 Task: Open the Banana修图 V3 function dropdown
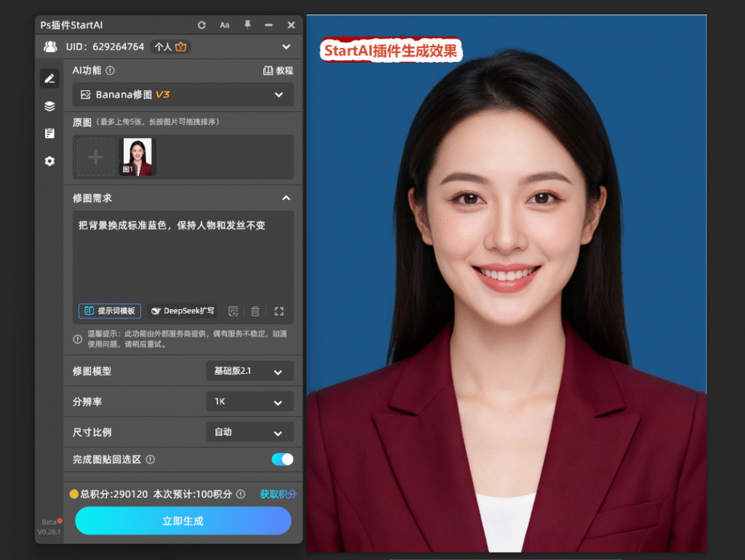click(183, 95)
